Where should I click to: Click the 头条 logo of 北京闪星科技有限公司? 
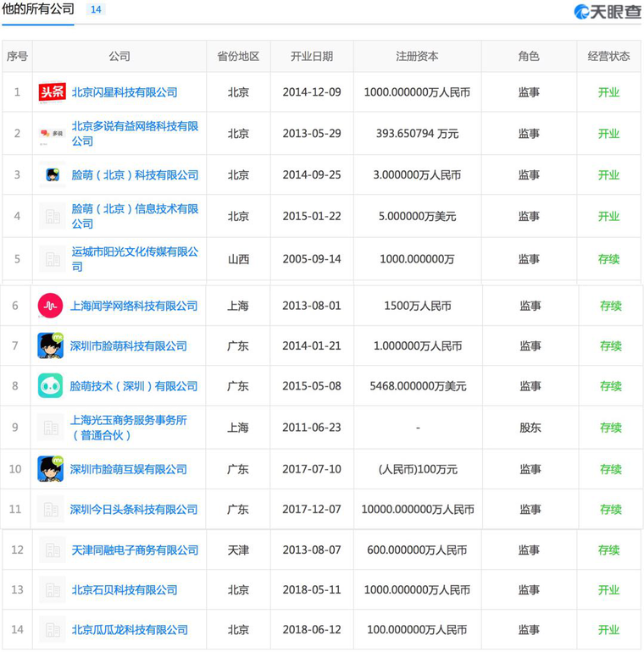coord(52,92)
